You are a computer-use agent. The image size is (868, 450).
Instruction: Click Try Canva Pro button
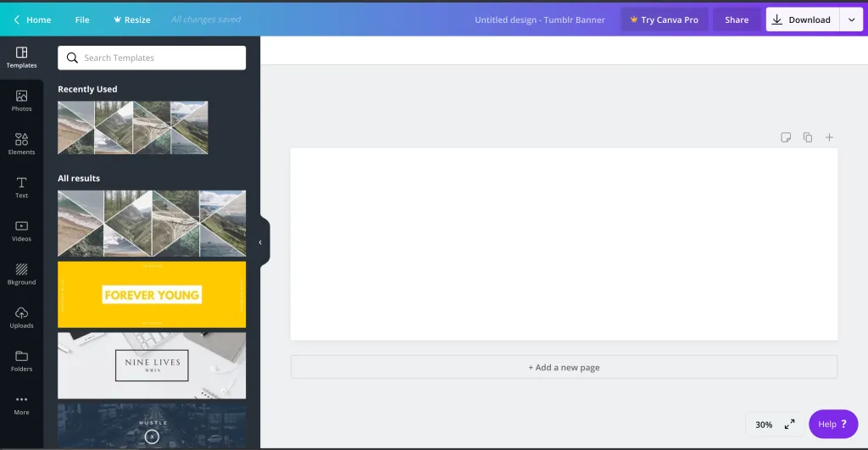point(665,19)
